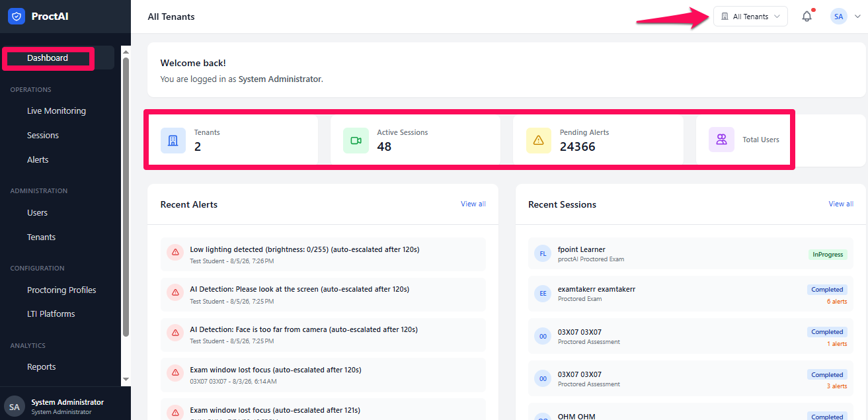Click the EE avatar for examtakerr
Screen dimensions: 868x420
click(x=543, y=294)
